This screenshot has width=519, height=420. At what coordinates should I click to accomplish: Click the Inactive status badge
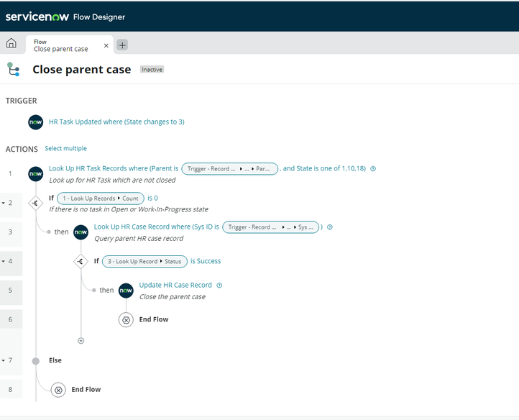pos(152,70)
